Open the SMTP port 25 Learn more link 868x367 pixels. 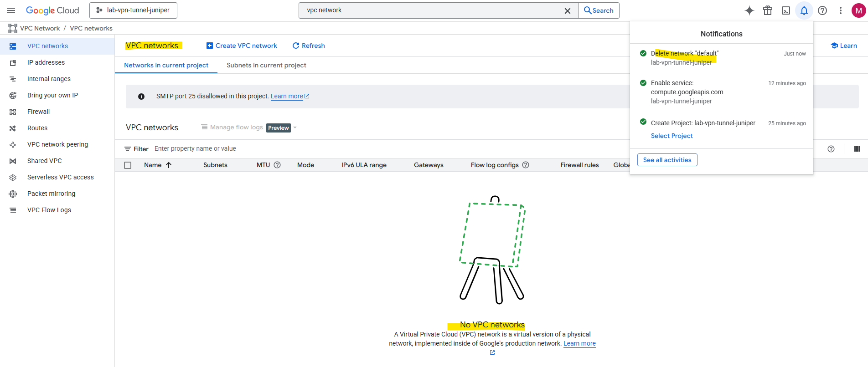(x=290, y=96)
